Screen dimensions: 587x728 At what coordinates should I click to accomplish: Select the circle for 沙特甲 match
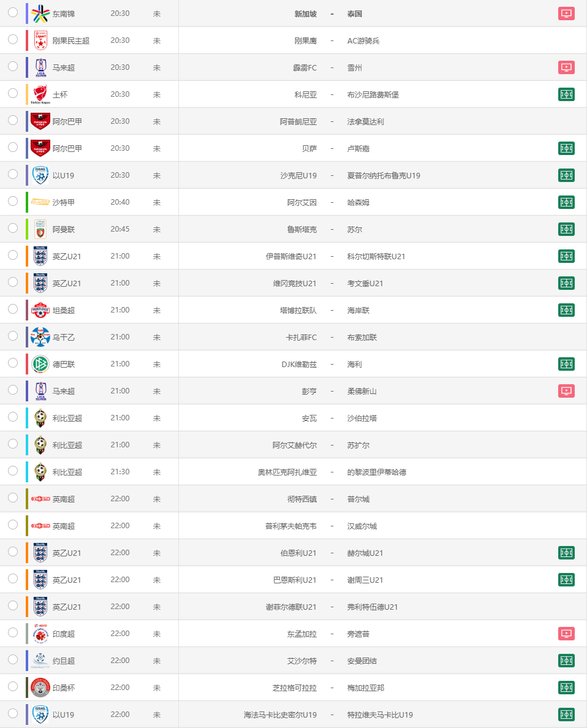(13, 201)
